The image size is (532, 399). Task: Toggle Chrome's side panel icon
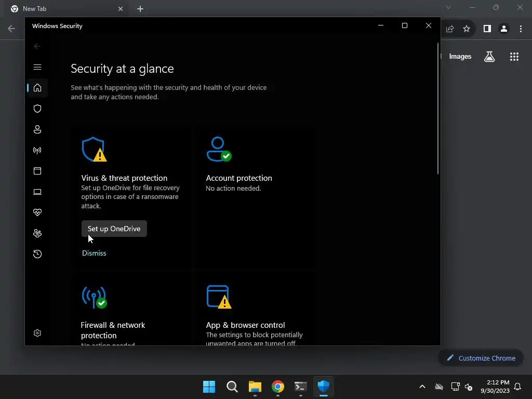(x=487, y=29)
